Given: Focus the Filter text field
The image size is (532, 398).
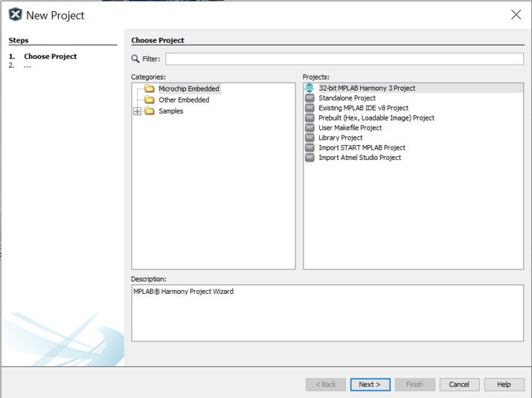Looking at the screenshot, I should point(344,59).
